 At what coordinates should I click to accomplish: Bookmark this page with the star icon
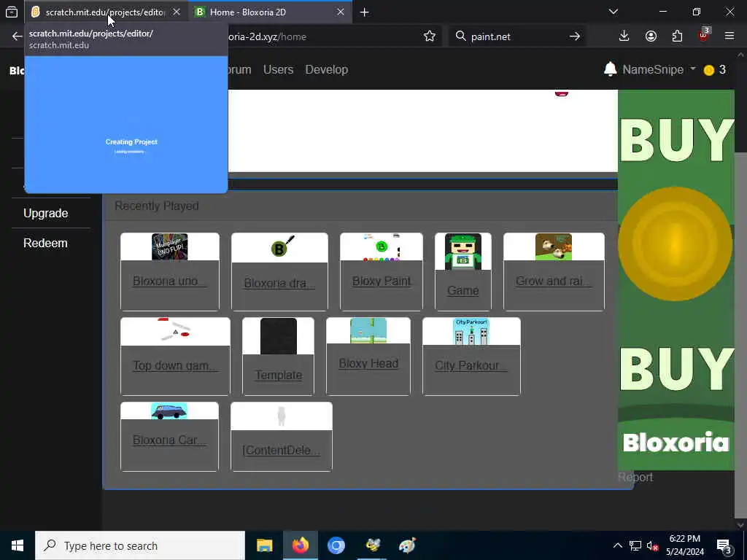[429, 36]
